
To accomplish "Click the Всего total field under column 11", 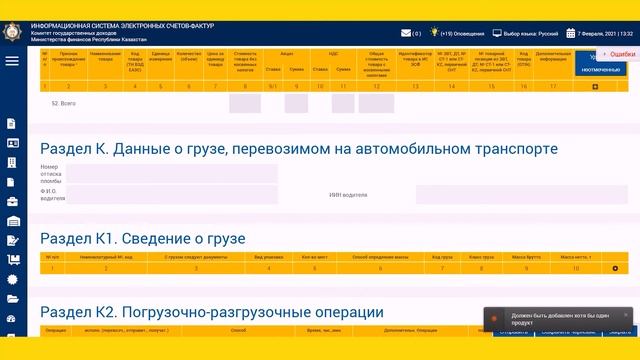I will [x=343, y=103].
